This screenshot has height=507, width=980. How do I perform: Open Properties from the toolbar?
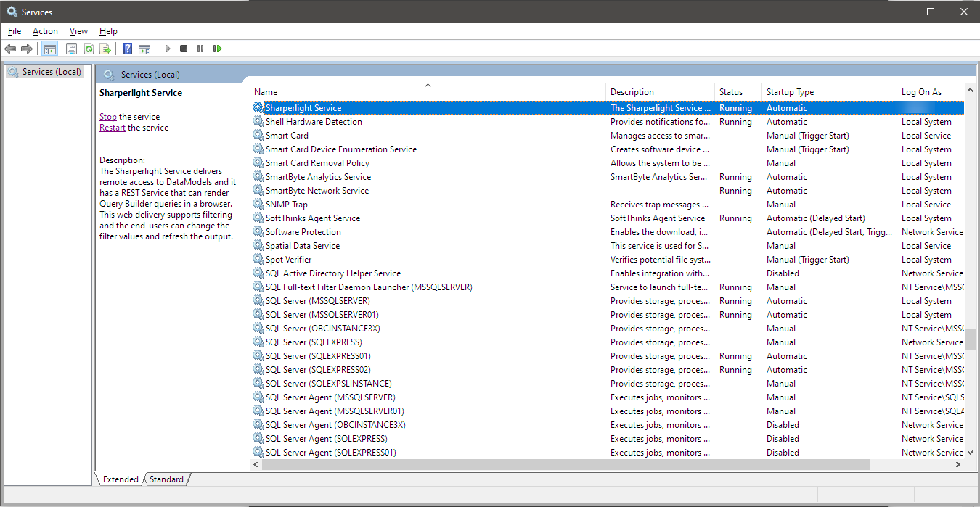pos(71,49)
